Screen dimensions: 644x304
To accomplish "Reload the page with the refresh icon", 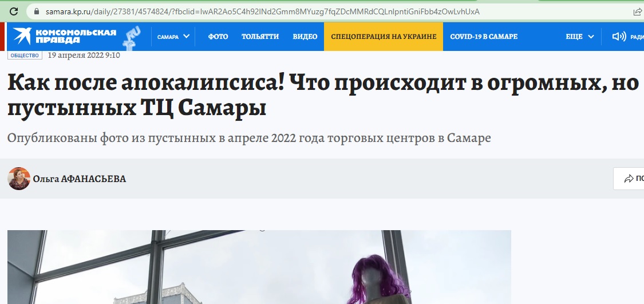I will [x=14, y=11].
